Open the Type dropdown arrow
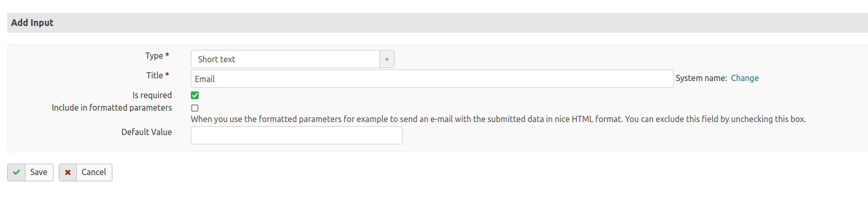This screenshot has width=868, height=214. click(387, 59)
